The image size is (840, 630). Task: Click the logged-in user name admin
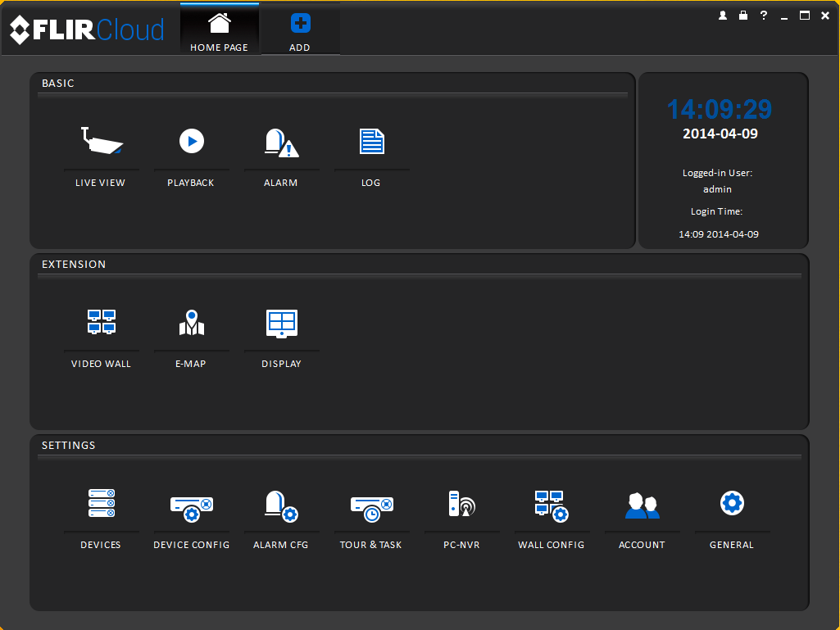pos(717,189)
